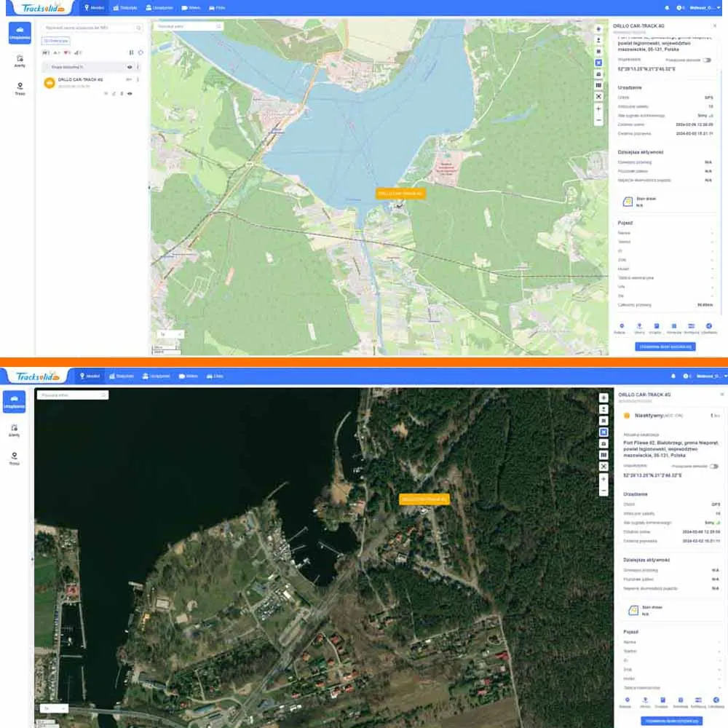Open the Konfiguruj icon at panel bottom
The width and height of the screenshot is (728, 728).
[x=692, y=325]
